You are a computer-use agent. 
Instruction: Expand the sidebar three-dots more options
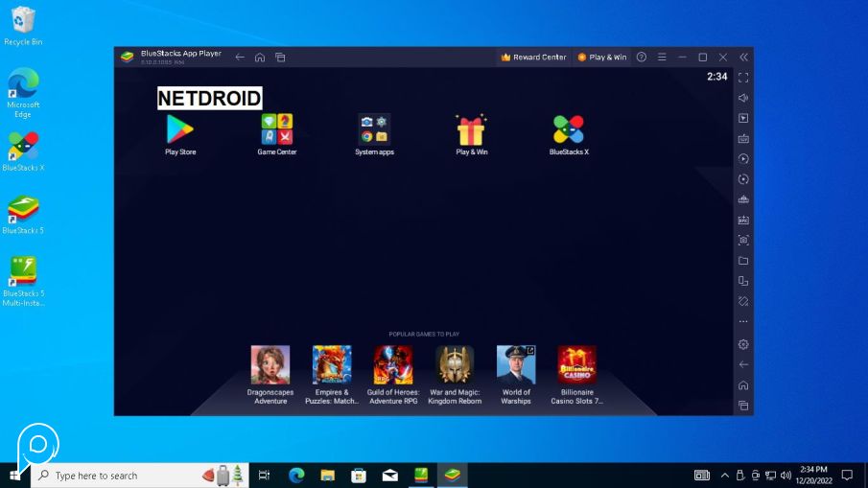(x=743, y=322)
